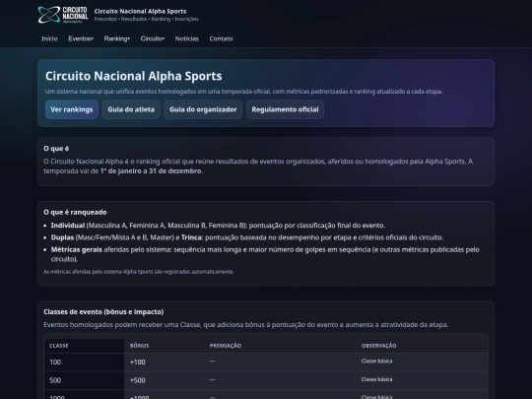Open the Regulamento oficial button
The image size is (532, 399).
coord(285,109)
